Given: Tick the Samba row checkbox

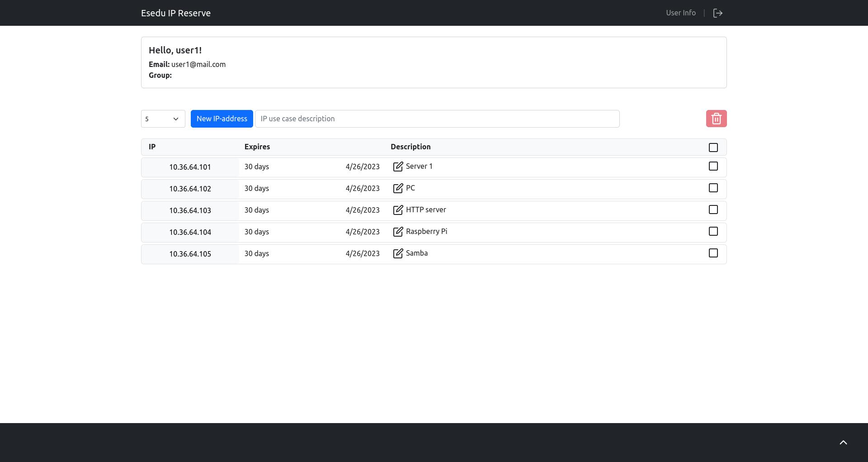Looking at the screenshot, I should (x=713, y=253).
